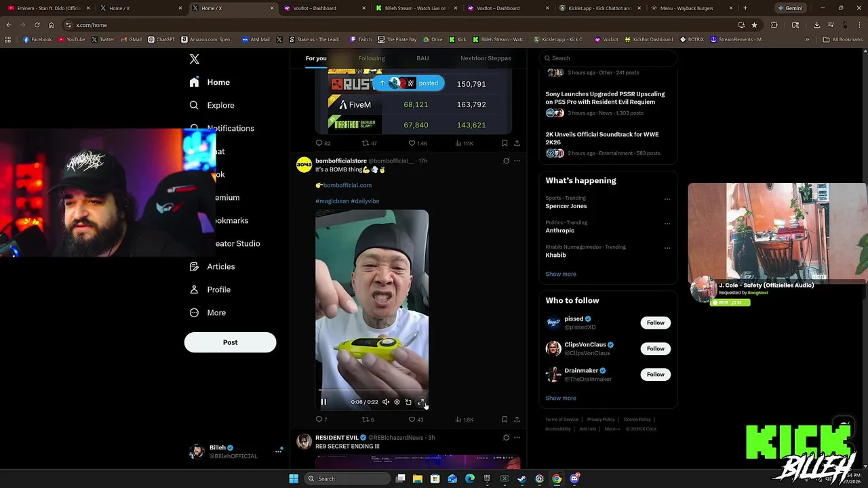Open more options for Spencer Jones trend

pyautogui.click(x=667, y=199)
